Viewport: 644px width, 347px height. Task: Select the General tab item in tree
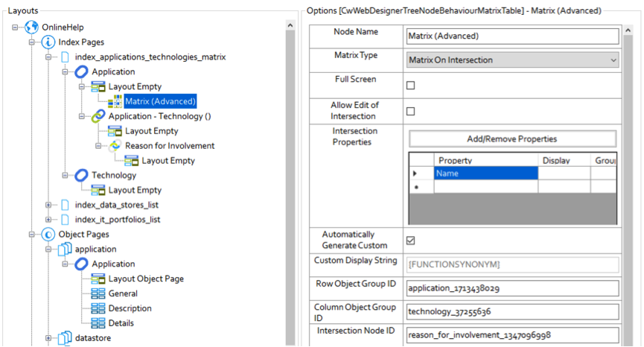click(x=123, y=293)
